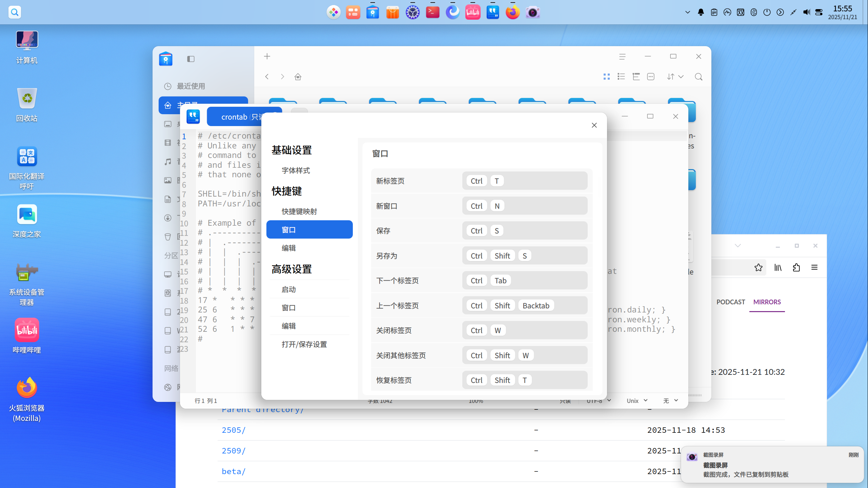Open the 2505/ directory link
The width and height of the screenshot is (868, 488).
pyautogui.click(x=233, y=430)
